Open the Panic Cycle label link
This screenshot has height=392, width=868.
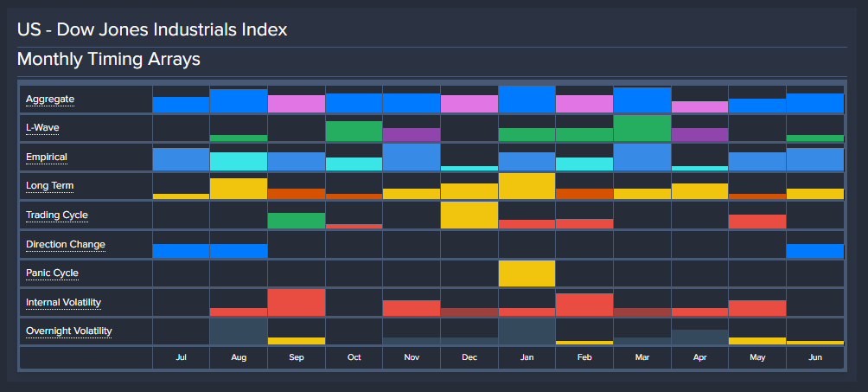point(53,273)
